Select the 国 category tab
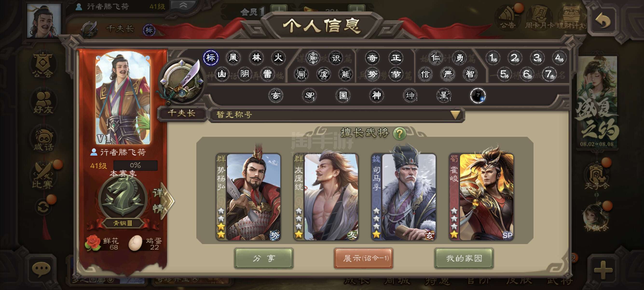This screenshot has width=644, height=290. pyautogui.click(x=343, y=95)
